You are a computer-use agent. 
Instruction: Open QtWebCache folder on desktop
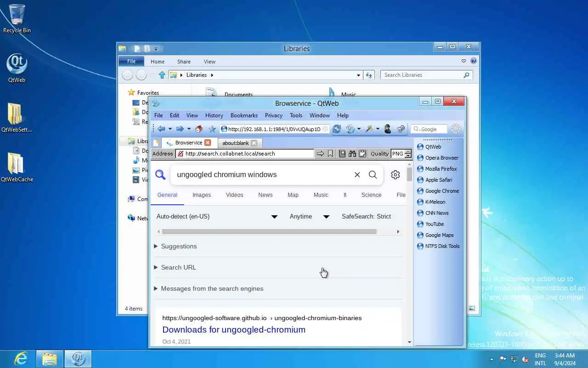pos(17,167)
